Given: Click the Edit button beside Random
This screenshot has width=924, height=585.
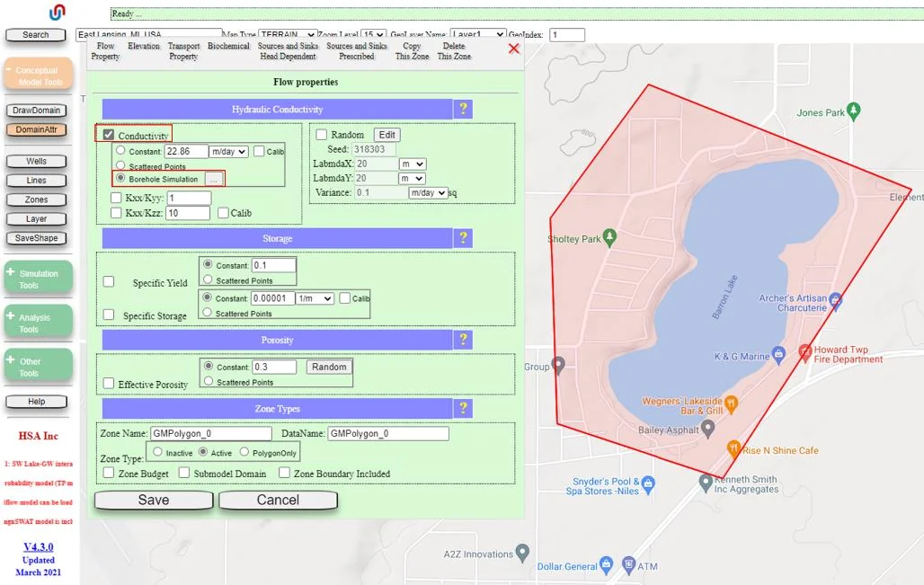Looking at the screenshot, I should [387, 134].
